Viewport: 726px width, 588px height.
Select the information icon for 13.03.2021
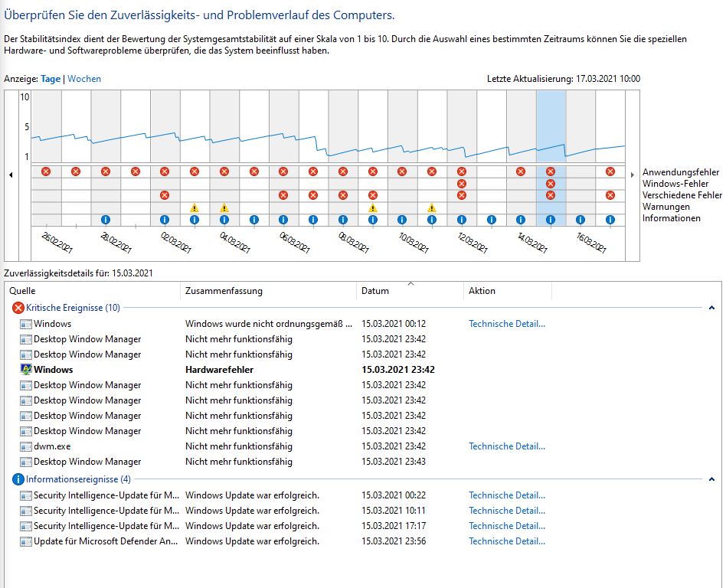(x=492, y=220)
